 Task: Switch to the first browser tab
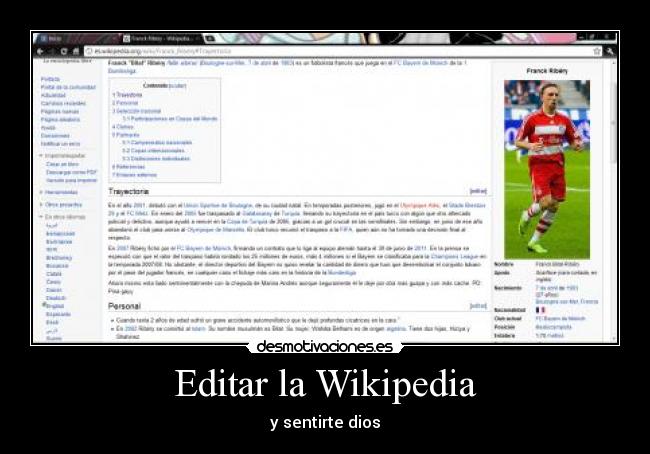pyautogui.click(x=77, y=39)
